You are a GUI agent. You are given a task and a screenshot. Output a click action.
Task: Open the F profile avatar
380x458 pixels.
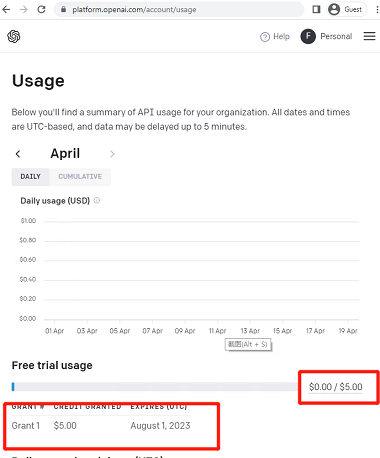(308, 36)
